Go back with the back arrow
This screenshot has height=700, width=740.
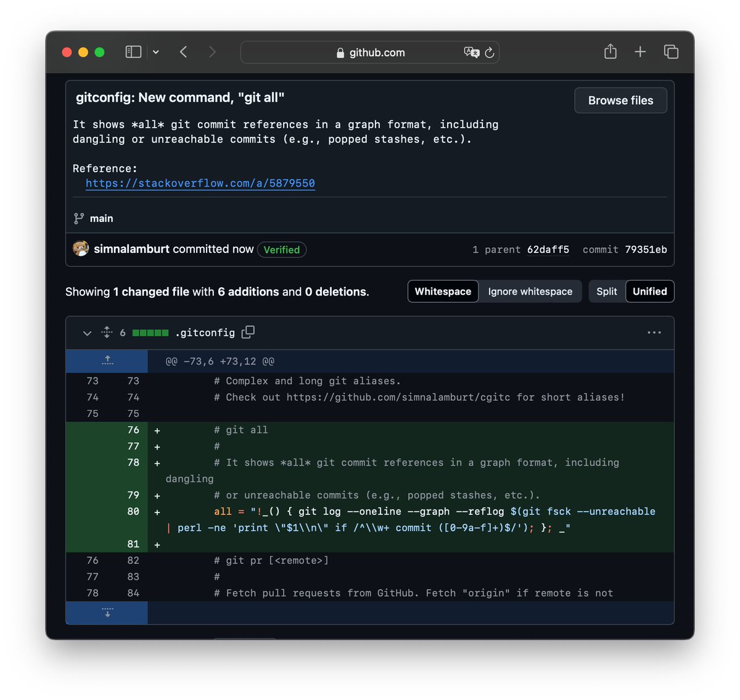pyautogui.click(x=183, y=52)
